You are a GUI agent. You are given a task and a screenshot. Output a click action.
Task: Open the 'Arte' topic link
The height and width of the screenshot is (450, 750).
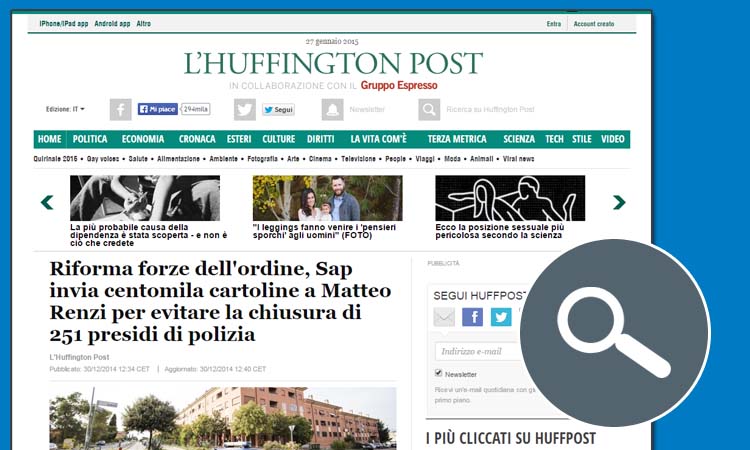[x=293, y=159]
